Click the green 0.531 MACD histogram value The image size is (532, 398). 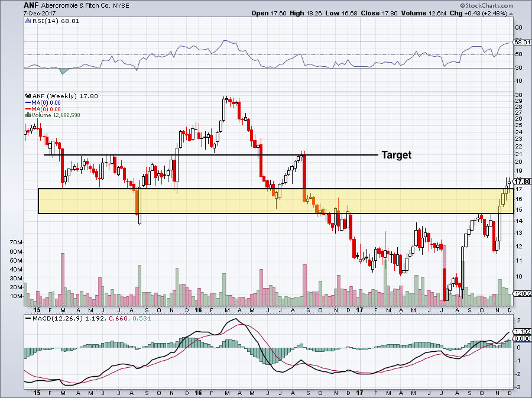141,319
